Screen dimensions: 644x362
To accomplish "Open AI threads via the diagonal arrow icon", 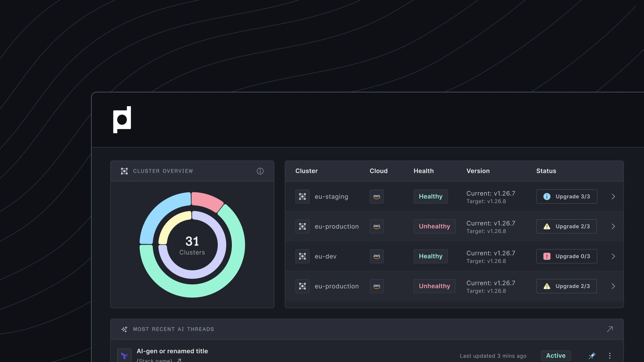I will pos(610,329).
